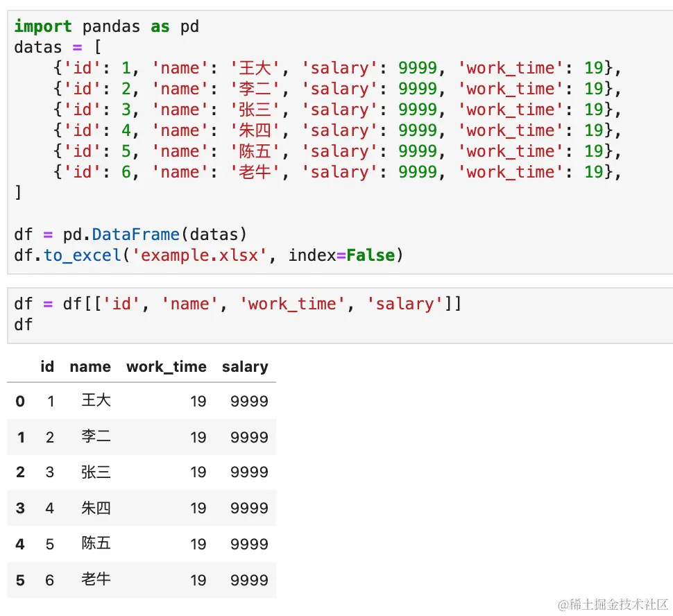Click the df.to_excel('example.xlsx') line
673x616 pixels.
[x=209, y=255]
